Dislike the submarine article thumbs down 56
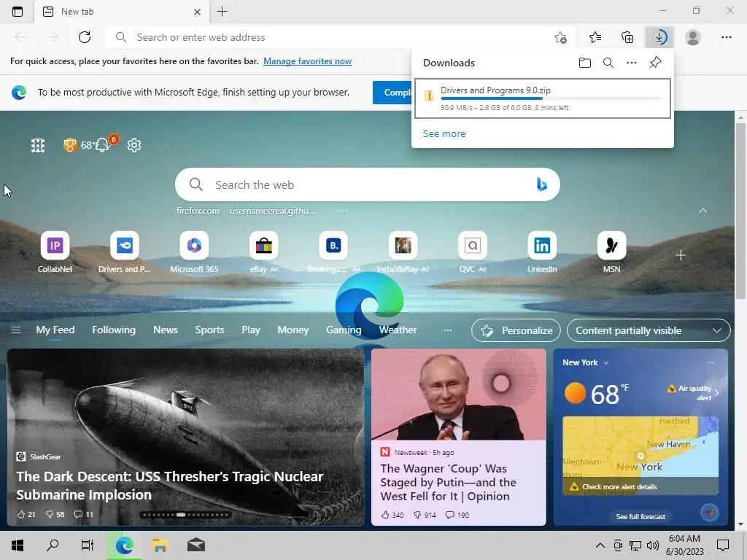747x560 pixels. tap(55, 514)
